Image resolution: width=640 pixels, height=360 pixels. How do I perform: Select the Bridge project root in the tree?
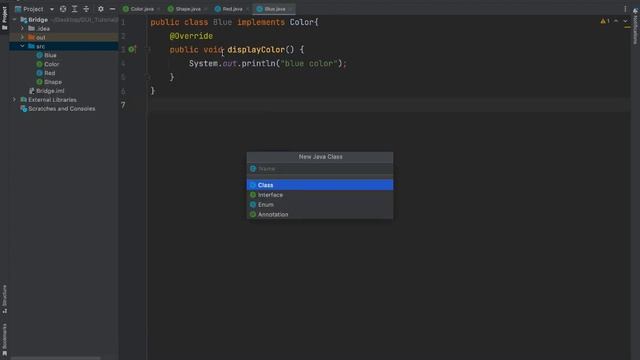pyautogui.click(x=38, y=20)
